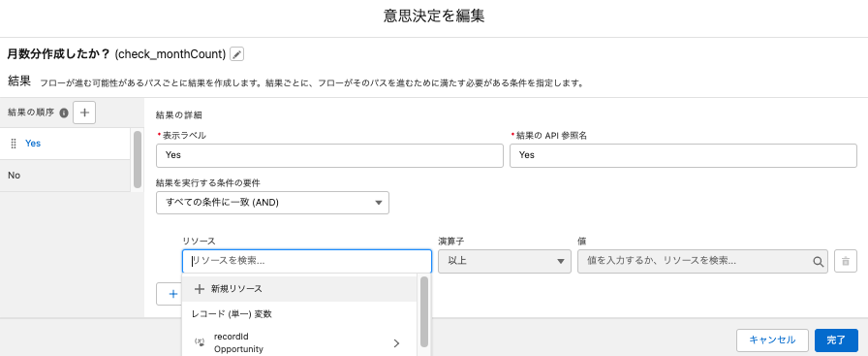This screenshot has height=356, width=868.
Task: Expand recordId Opportunity with chevron
Action: pos(396,343)
